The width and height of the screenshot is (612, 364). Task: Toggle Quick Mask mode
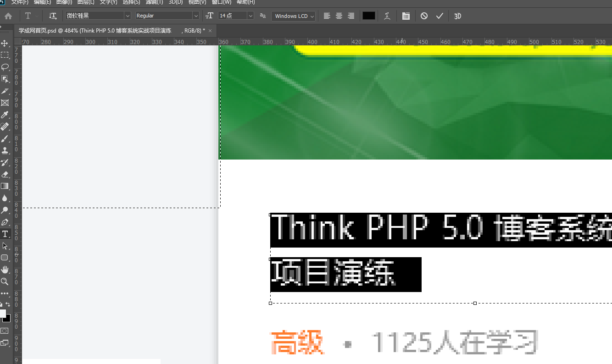5,331
